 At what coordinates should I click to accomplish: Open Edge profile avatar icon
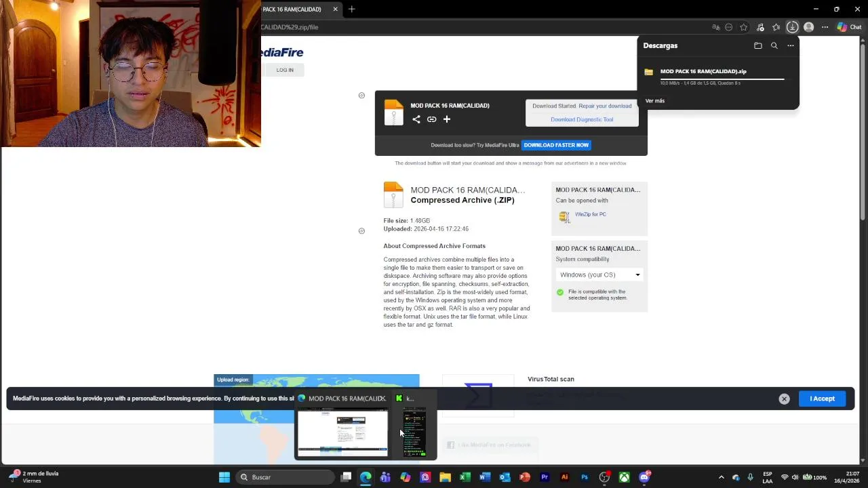pyautogui.click(x=808, y=27)
